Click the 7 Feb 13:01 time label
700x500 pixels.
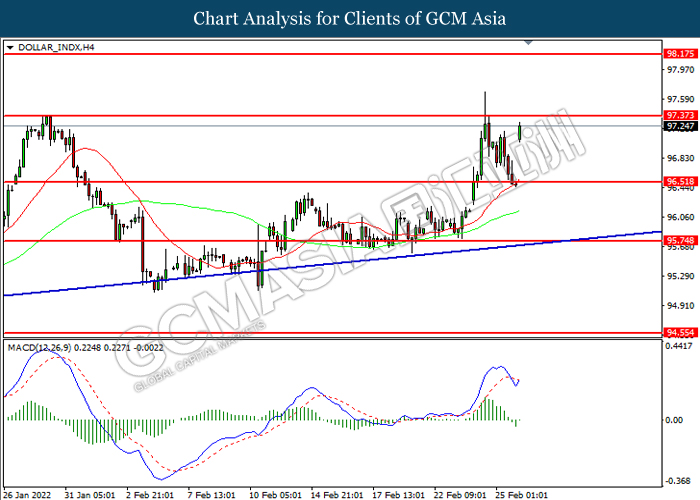tap(212, 495)
